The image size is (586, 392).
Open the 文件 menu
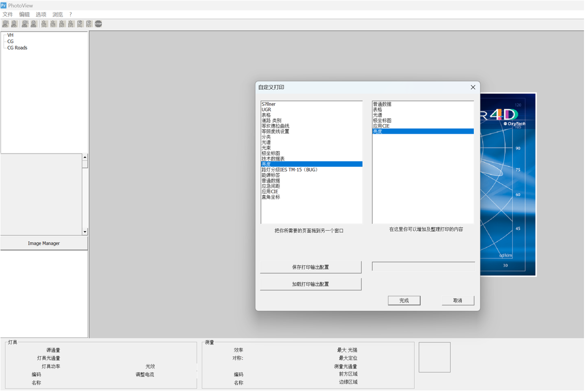(8, 15)
